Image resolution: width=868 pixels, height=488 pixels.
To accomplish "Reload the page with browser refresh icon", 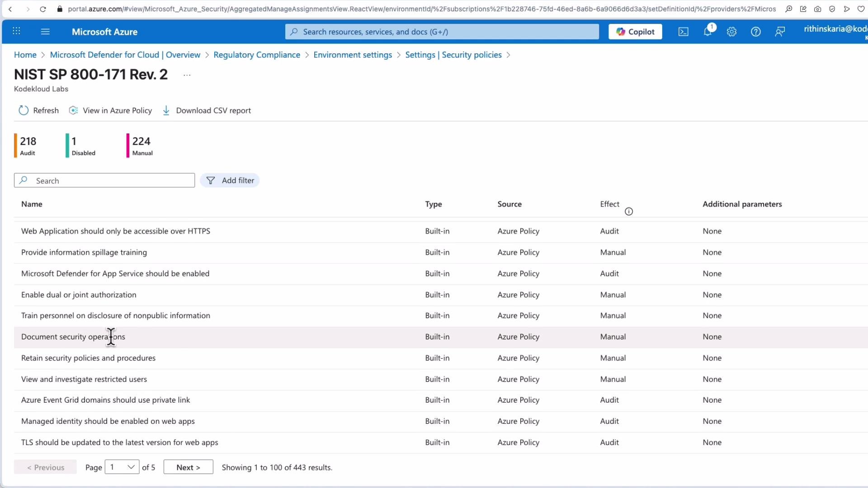I will click(x=43, y=9).
